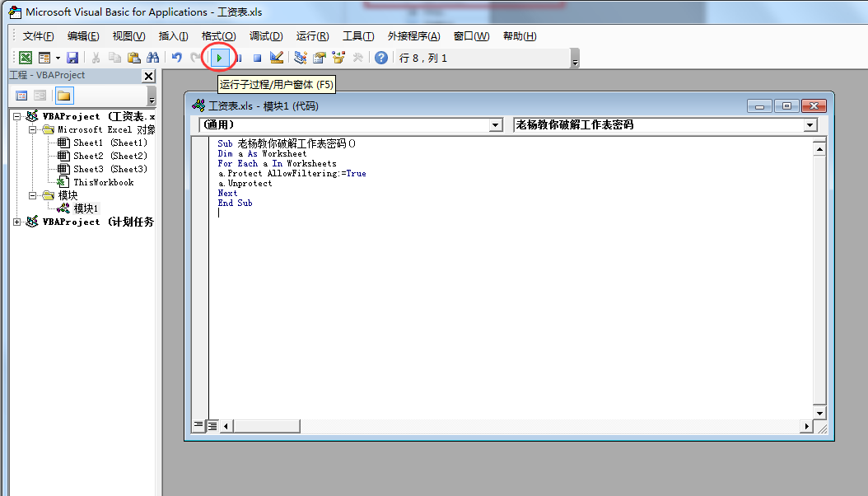
Task: Select VBAProject (计划任务) project label
Action: click(99, 222)
